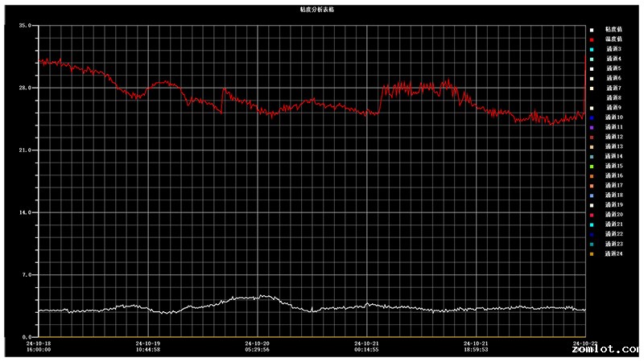The height and width of the screenshot is (362, 644).
Task: Click the 24-10-20 05:29:56 time axis label
Action: (257, 346)
